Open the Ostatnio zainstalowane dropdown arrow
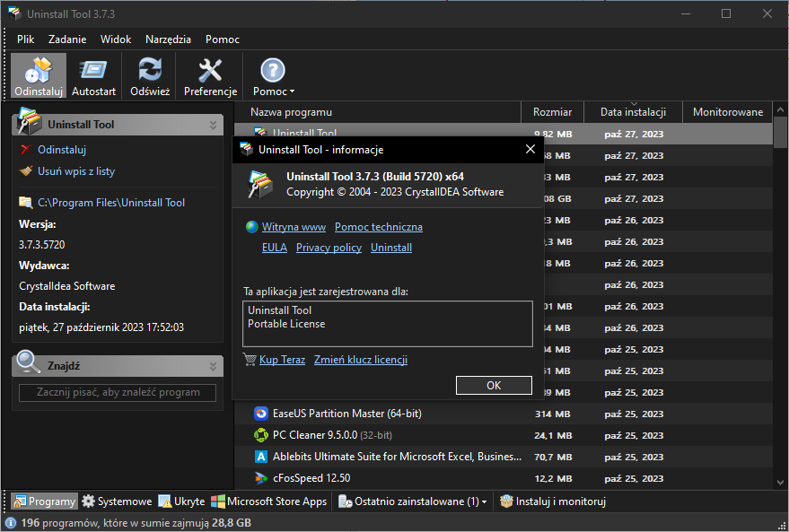Image resolution: width=789 pixels, height=532 pixels. pyautogui.click(x=484, y=501)
